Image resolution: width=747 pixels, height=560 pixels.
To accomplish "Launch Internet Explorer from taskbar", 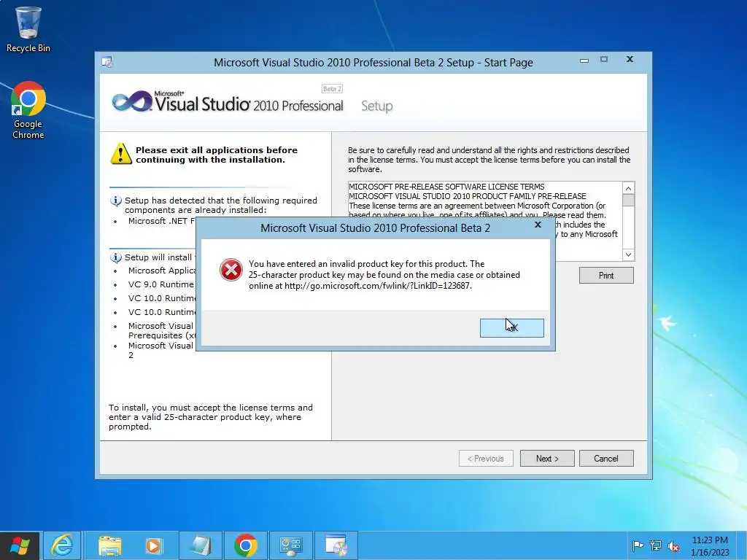I will tap(62, 545).
